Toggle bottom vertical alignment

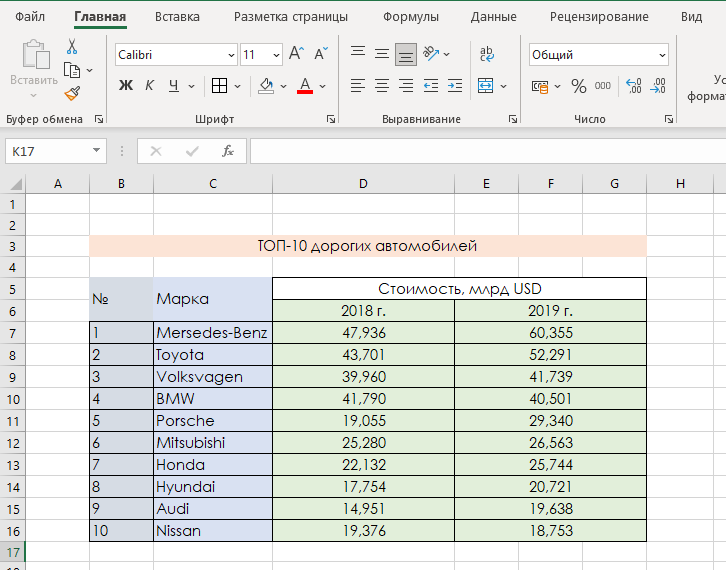coord(406,54)
